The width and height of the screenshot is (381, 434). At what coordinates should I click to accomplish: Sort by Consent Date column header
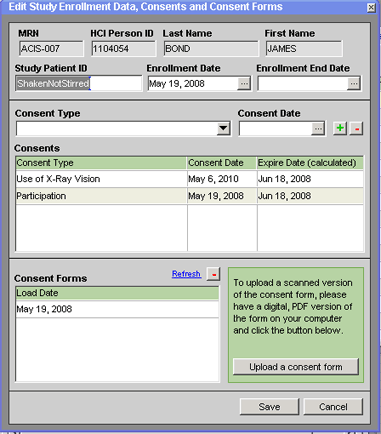222,163
